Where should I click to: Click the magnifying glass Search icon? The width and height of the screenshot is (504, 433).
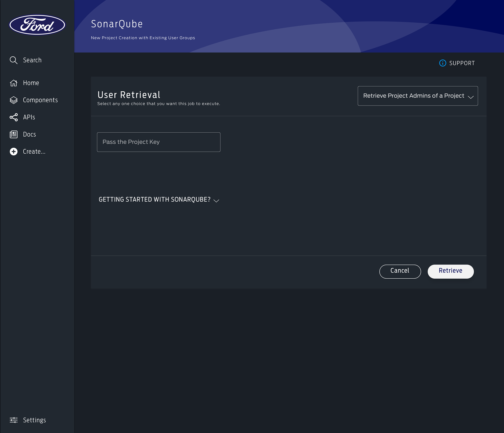click(x=13, y=60)
